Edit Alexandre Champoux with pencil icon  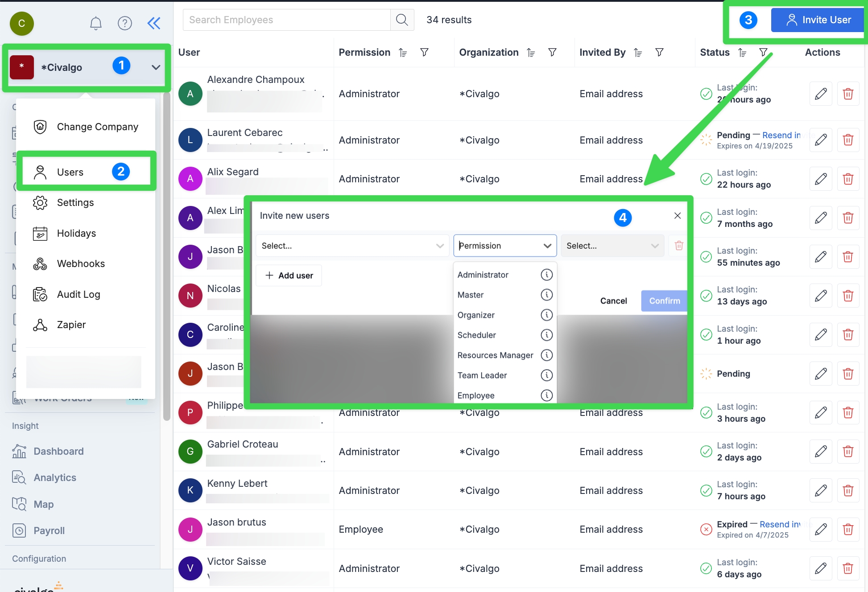tap(821, 94)
